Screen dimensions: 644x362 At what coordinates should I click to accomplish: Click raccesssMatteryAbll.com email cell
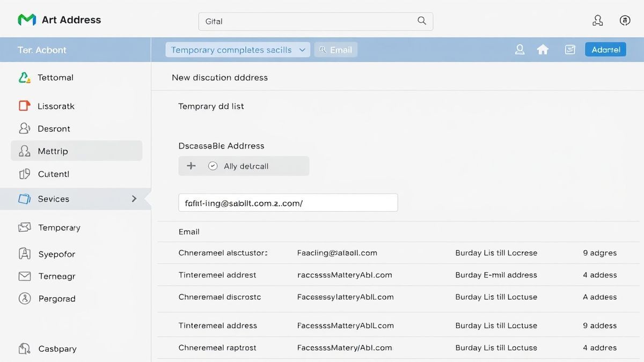tap(345, 275)
